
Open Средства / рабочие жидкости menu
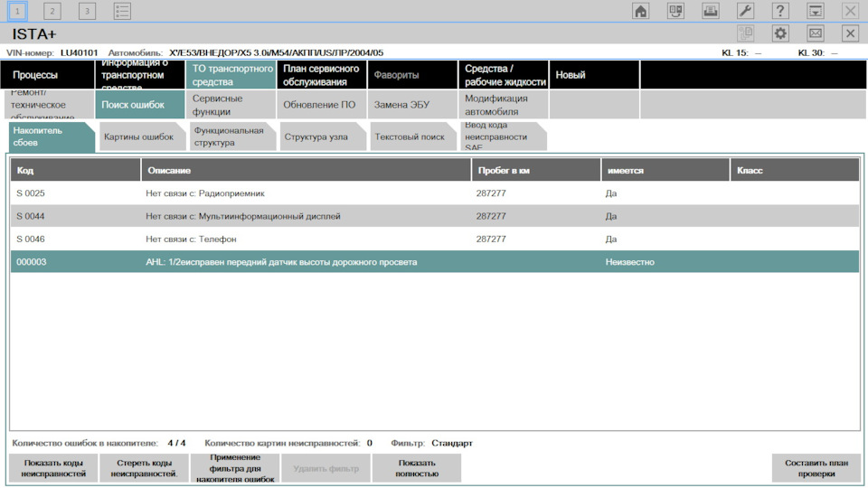pyautogui.click(x=504, y=75)
